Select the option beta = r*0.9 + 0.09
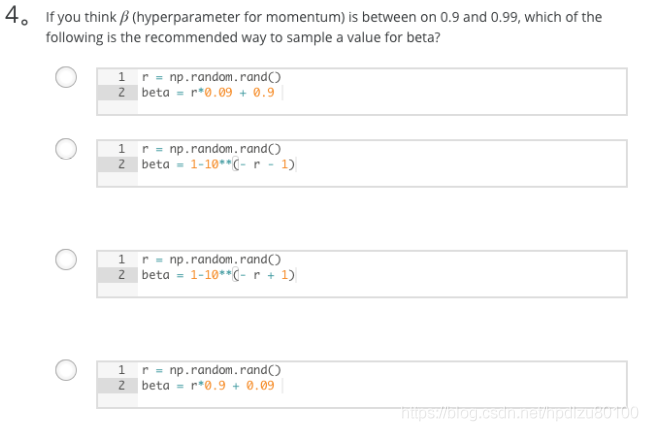 pos(66,370)
